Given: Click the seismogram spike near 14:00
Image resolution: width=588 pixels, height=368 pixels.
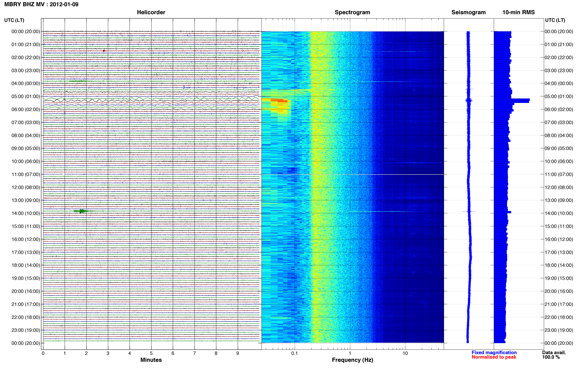Looking at the screenshot, I should click(469, 211).
